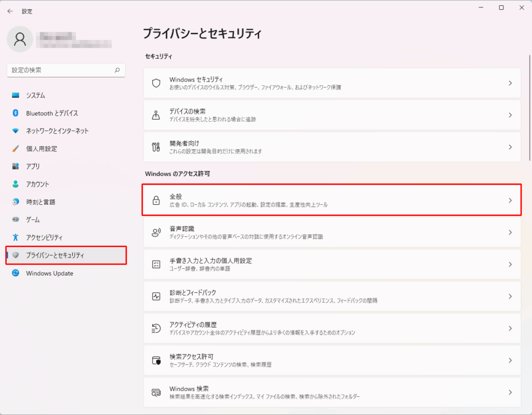Click the 全般 padlock icon
532x415 pixels.
click(156, 200)
